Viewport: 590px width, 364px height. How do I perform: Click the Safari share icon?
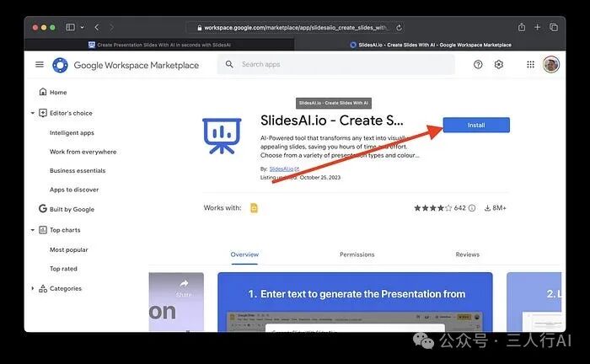pos(522,27)
